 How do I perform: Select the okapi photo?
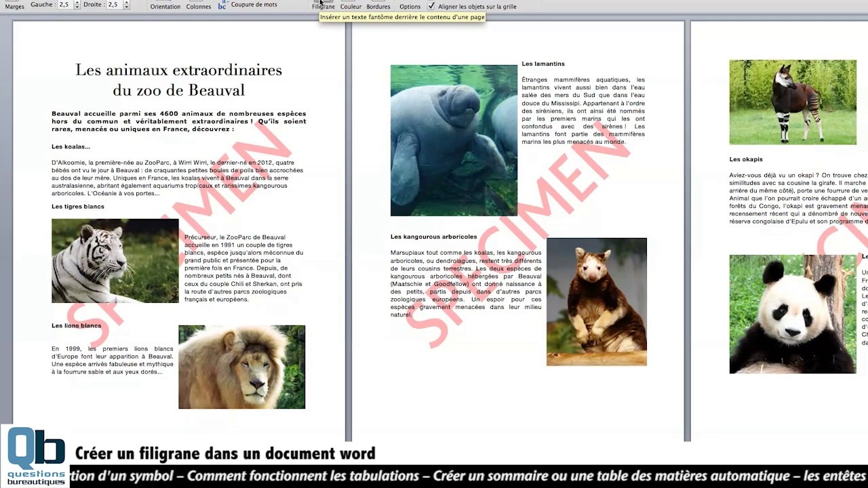(793, 102)
